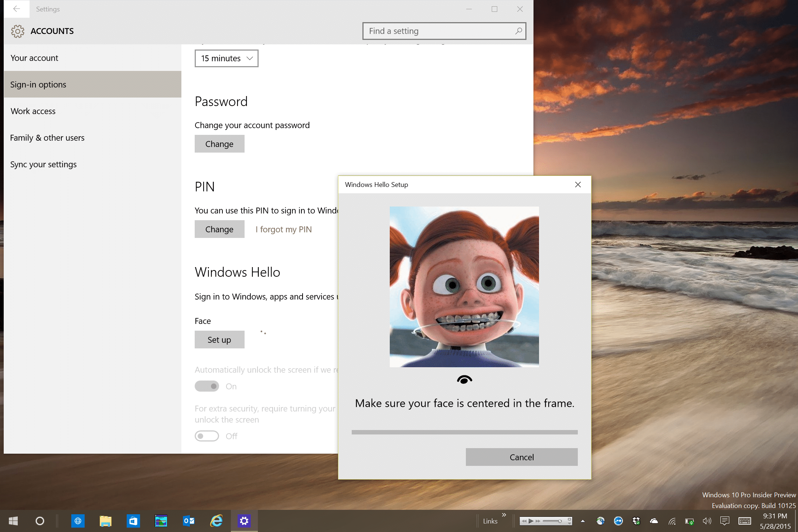798x532 pixels.
Task: Click the mini player volume slider
Action: click(552, 521)
